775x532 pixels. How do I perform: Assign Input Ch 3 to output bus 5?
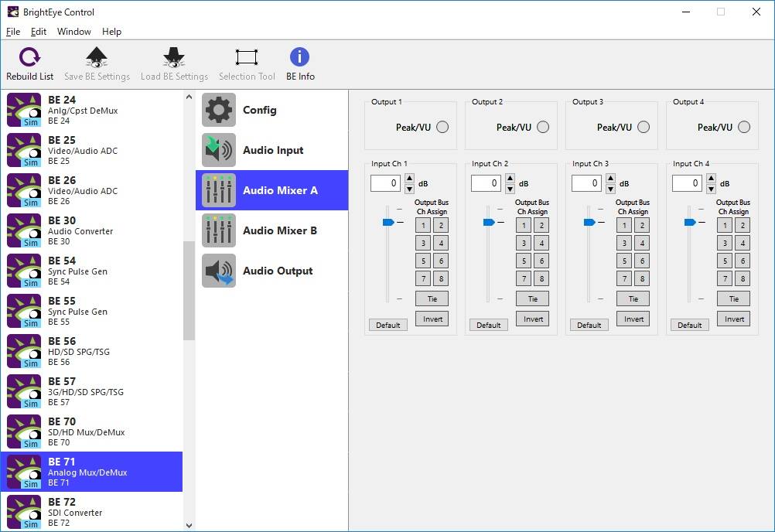click(x=624, y=261)
